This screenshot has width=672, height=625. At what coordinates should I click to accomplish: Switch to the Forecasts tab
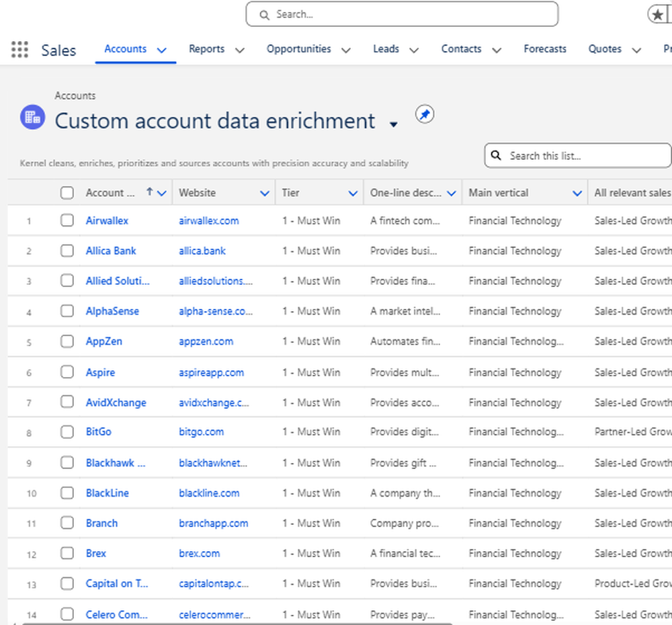tap(544, 49)
